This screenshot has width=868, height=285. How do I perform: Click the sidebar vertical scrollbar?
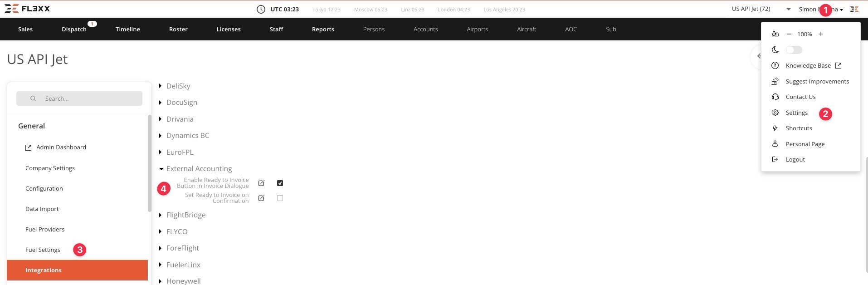[150, 163]
